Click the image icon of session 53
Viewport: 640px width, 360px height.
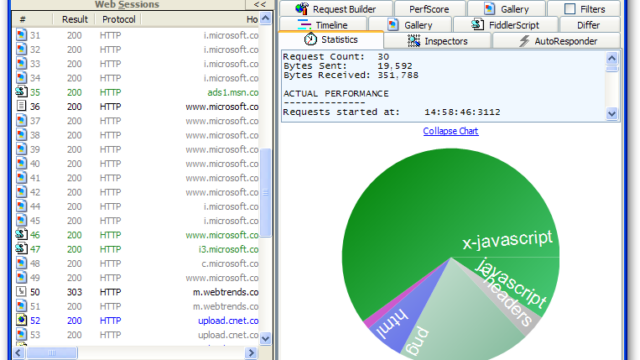tap(21, 335)
